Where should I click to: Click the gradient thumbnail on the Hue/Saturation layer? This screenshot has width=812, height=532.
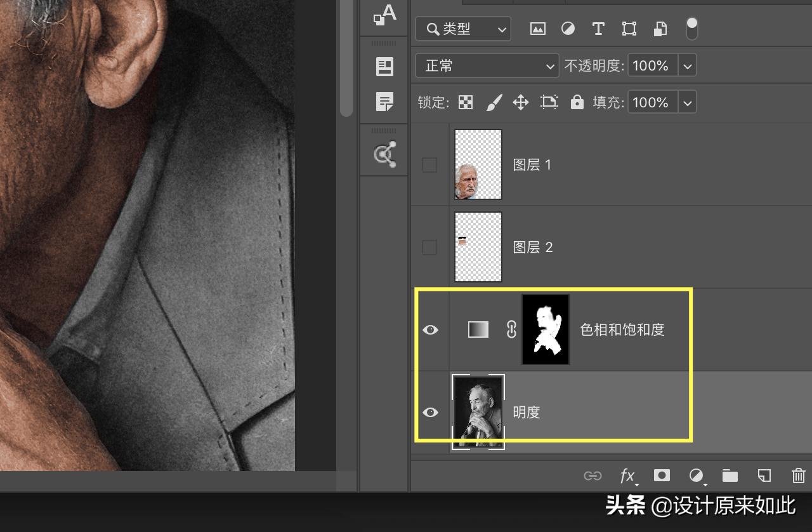point(478,329)
